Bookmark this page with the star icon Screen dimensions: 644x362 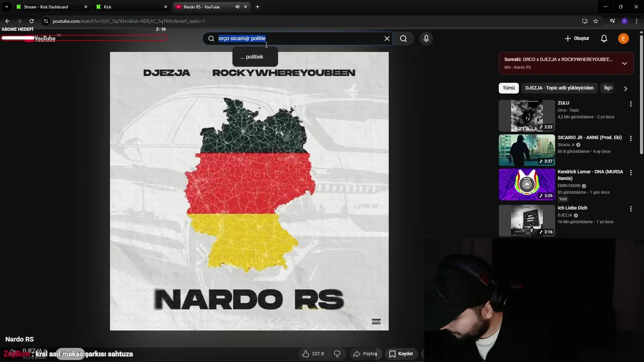tap(596, 21)
